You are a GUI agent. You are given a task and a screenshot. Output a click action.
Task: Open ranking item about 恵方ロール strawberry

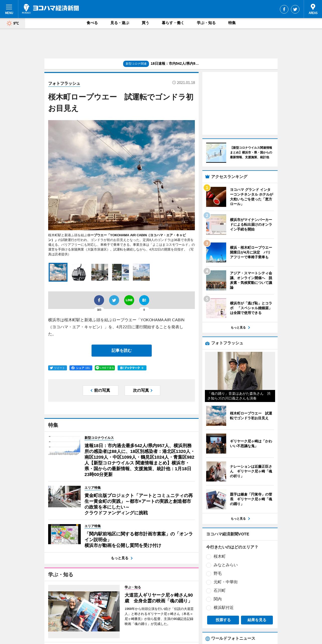click(x=240, y=197)
